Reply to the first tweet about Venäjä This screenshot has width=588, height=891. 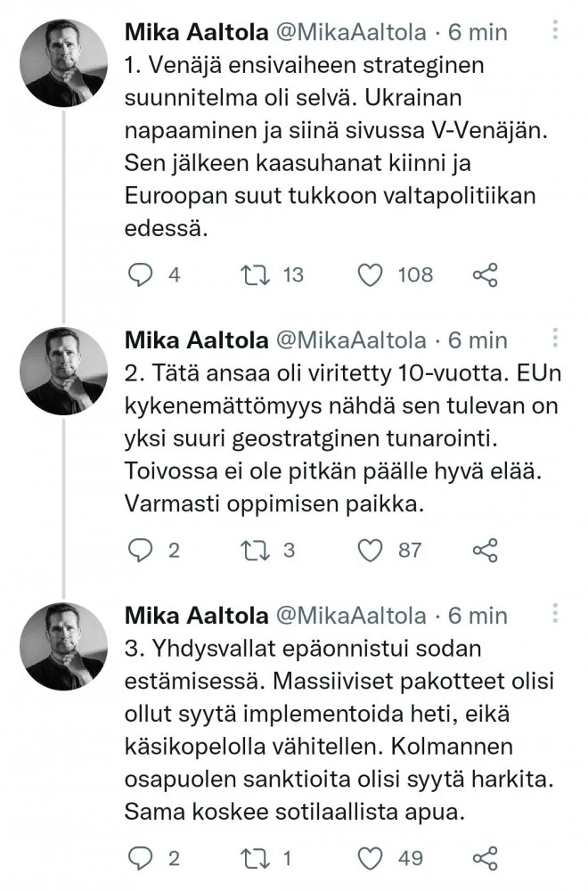point(143,275)
